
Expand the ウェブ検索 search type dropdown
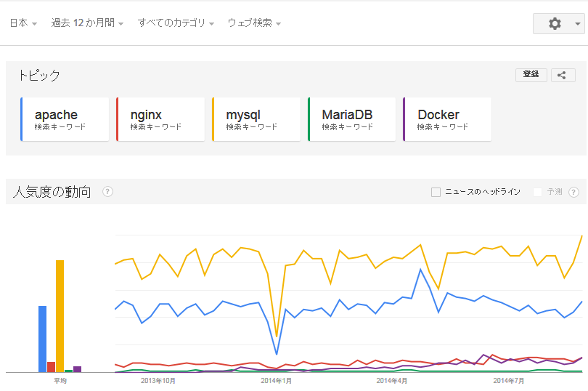pos(254,23)
